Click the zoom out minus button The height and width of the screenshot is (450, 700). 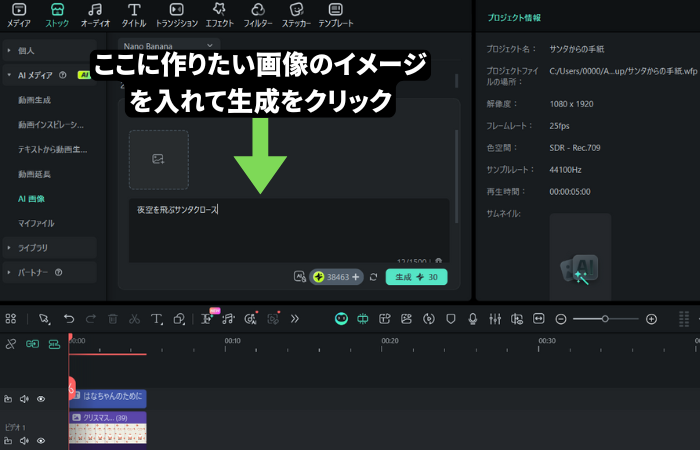pos(561,319)
